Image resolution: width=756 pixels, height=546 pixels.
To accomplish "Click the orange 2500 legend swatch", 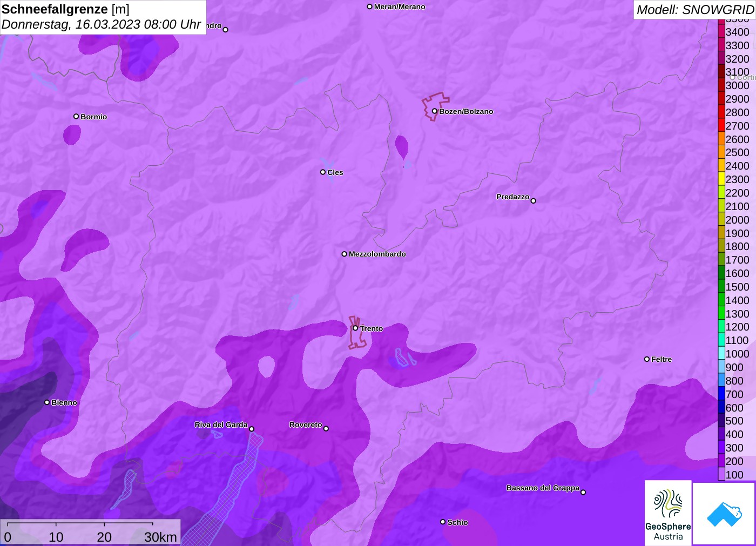I will coord(721,152).
